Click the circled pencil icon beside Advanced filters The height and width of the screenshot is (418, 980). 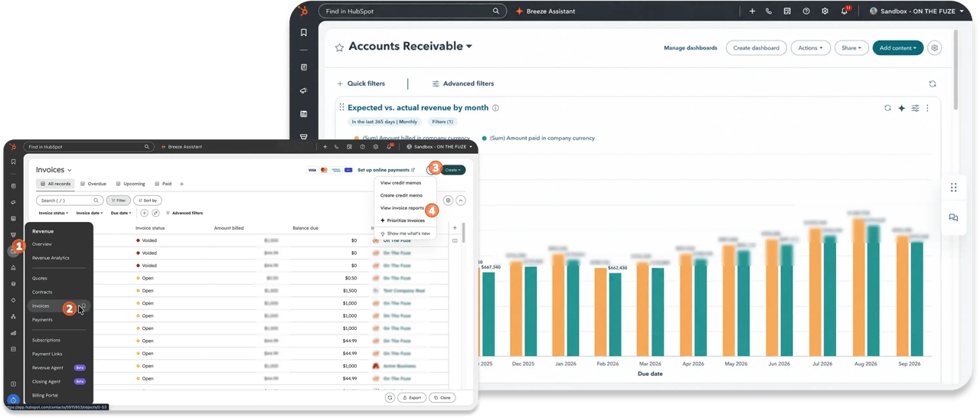pos(155,213)
